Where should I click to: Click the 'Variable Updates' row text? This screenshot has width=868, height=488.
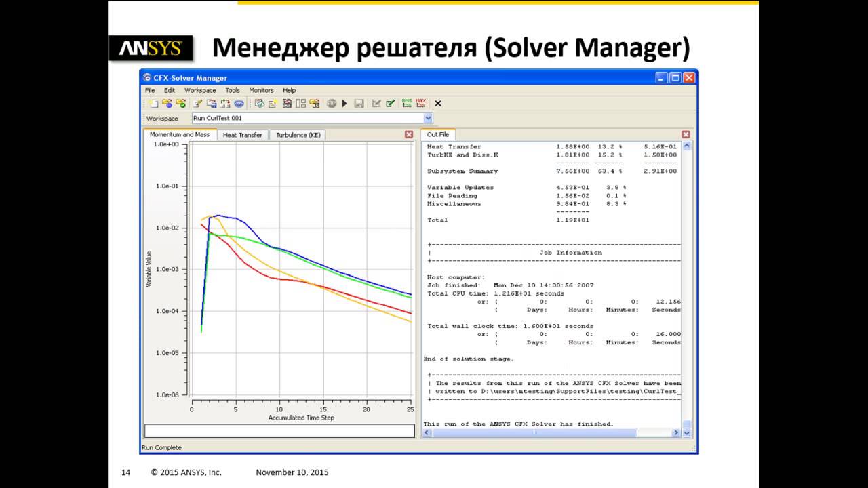(x=460, y=188)
